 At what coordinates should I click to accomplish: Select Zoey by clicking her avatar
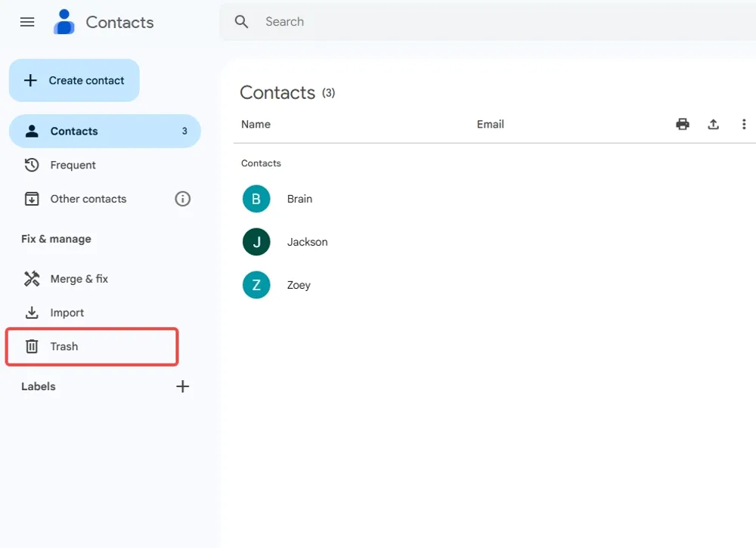(256, 284)
